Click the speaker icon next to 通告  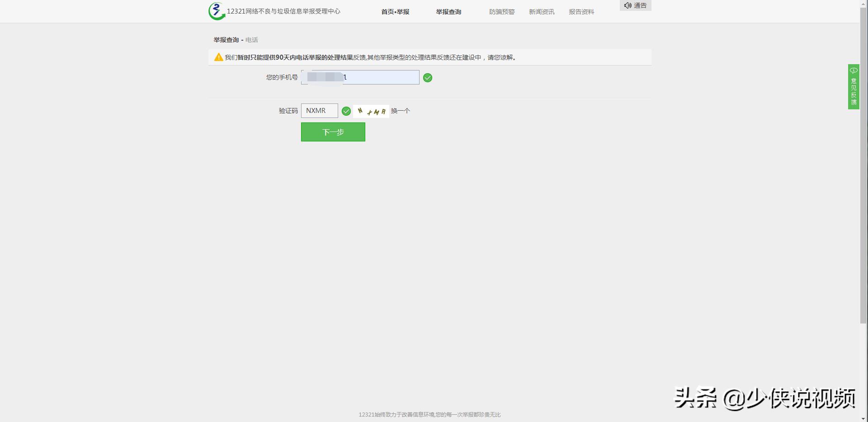click(628, 5)
